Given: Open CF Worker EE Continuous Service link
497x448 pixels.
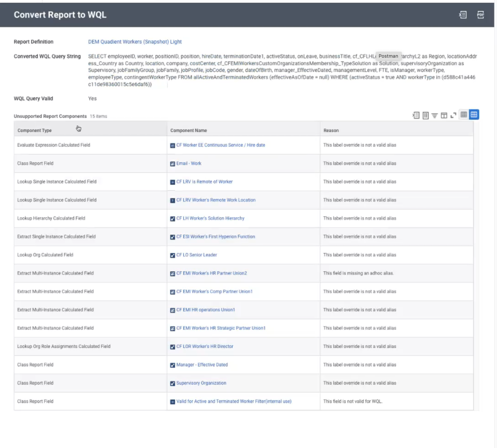Looking at the screenshot, I should (221, 145).
